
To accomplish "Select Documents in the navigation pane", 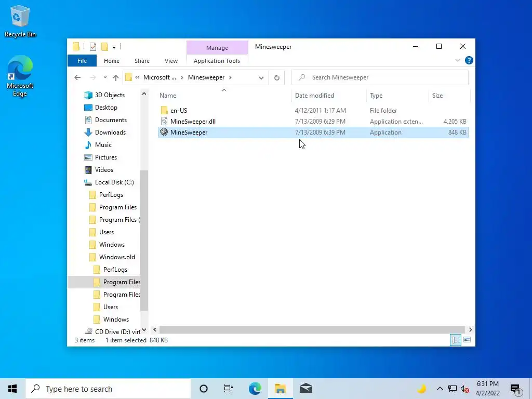I will pyautogui.click(x=105, y=120).
